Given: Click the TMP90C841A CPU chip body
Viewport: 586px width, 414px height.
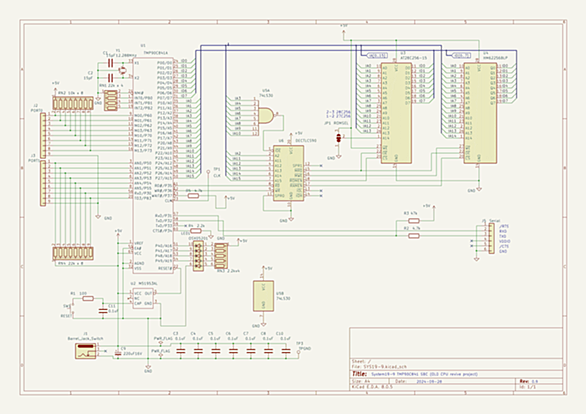Looking at the screenshot, I should [153, 165].
